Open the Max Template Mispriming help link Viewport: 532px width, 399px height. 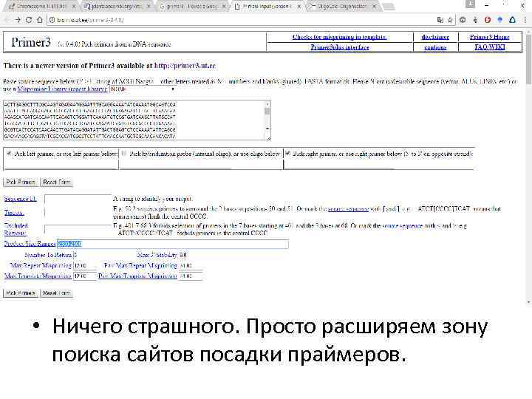tap(38, 276)
